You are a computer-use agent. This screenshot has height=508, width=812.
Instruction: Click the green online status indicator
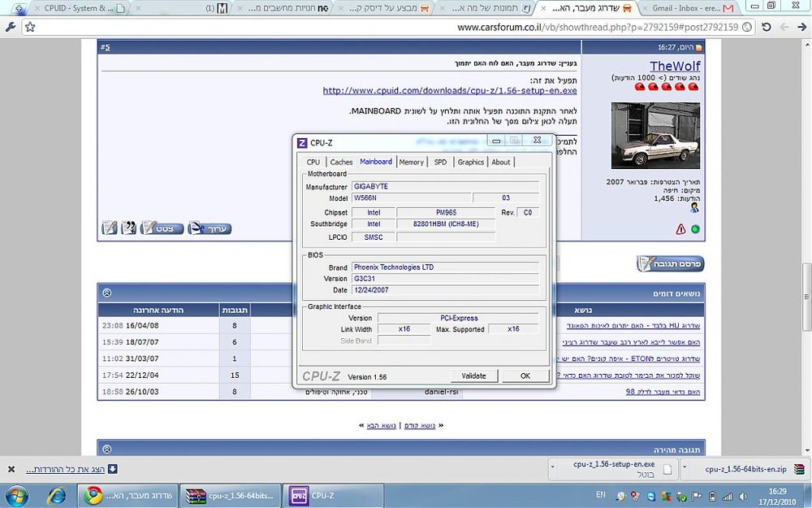(695, 228)
